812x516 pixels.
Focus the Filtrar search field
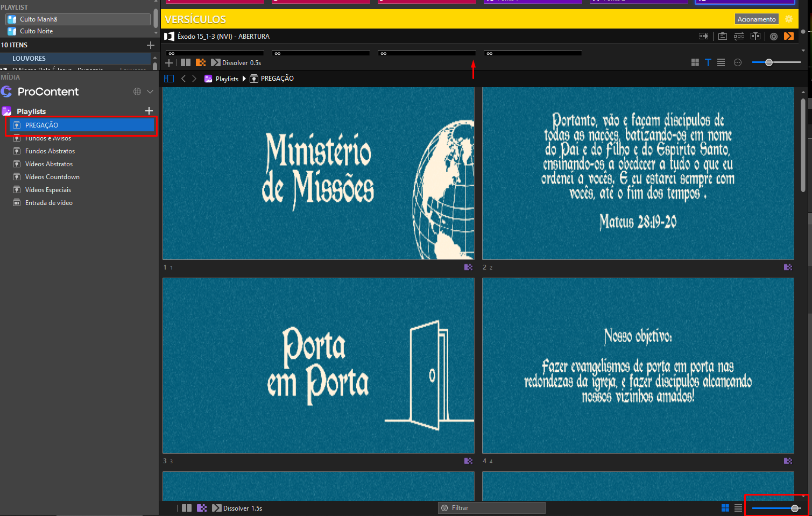492,508
